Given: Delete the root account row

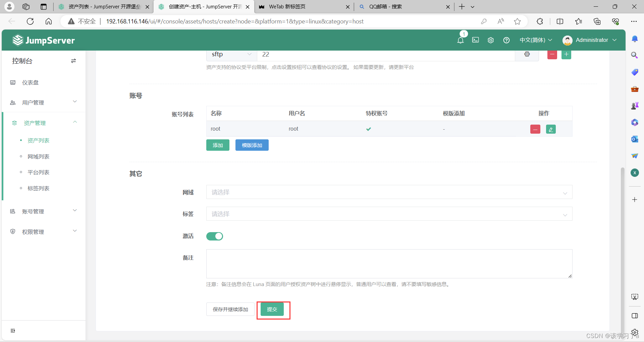Looking at the screenshot, I should pos(535,129).
